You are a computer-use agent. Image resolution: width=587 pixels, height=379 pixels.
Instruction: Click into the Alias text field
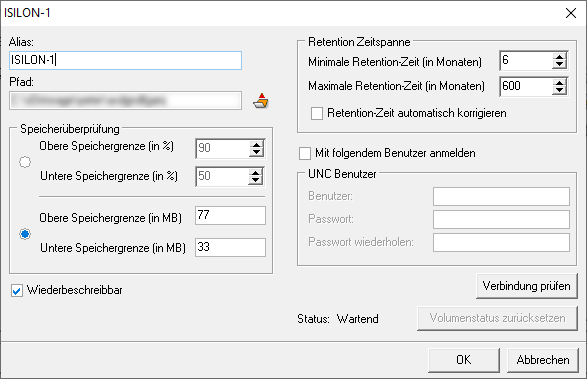point(125,60)
